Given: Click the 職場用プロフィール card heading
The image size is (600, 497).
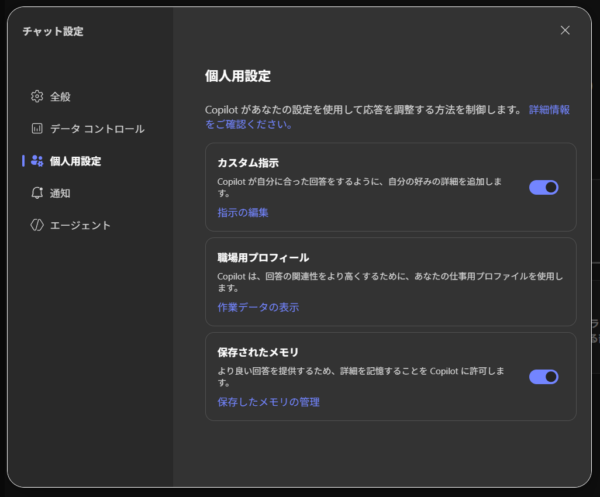Looking at the screenshot, I should point(263,258).
